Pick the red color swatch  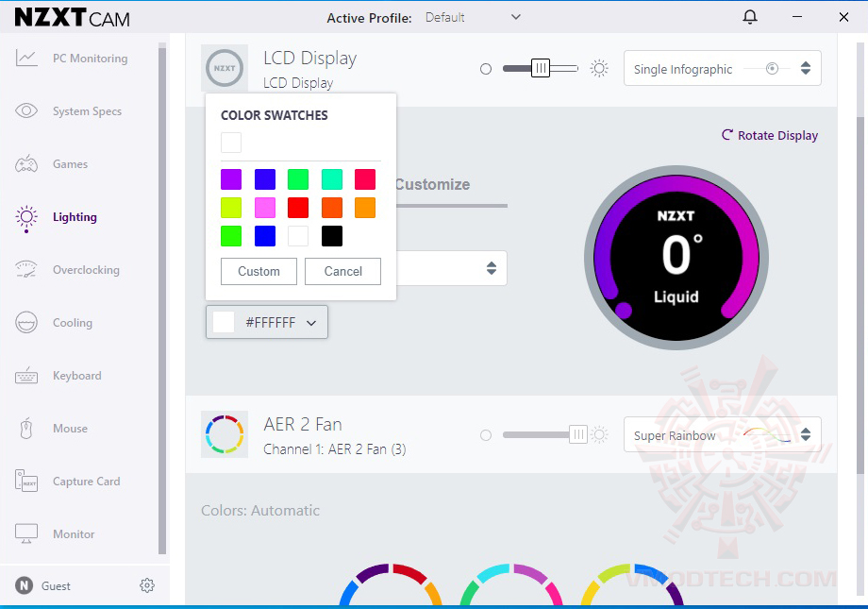coord(298,208)
